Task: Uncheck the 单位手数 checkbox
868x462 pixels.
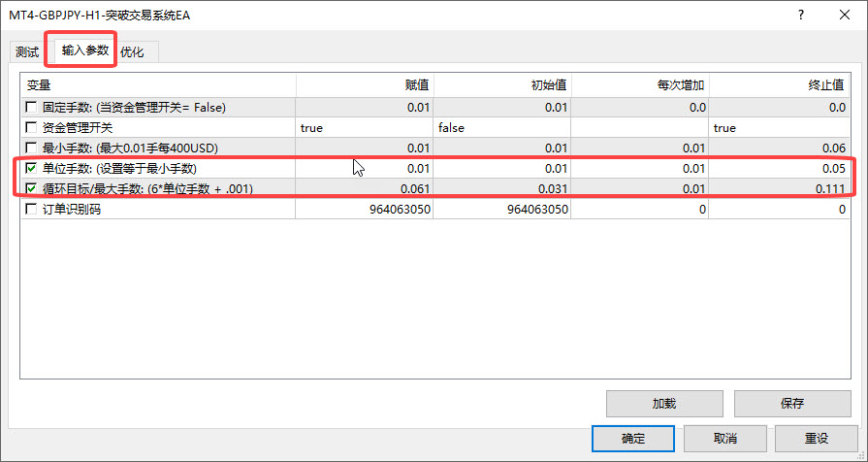Action: pos(32,168)
